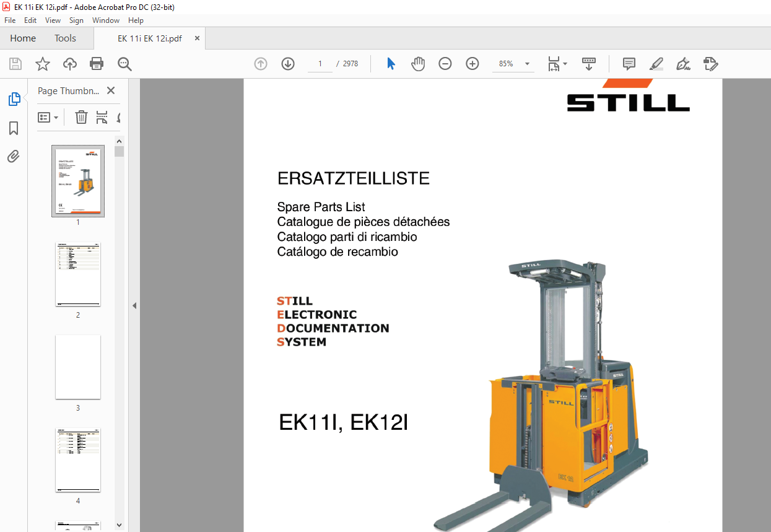Click the 'Catalogo parti di ricambio' line
This screenshot has width=771, height=532.
(347, 237)
